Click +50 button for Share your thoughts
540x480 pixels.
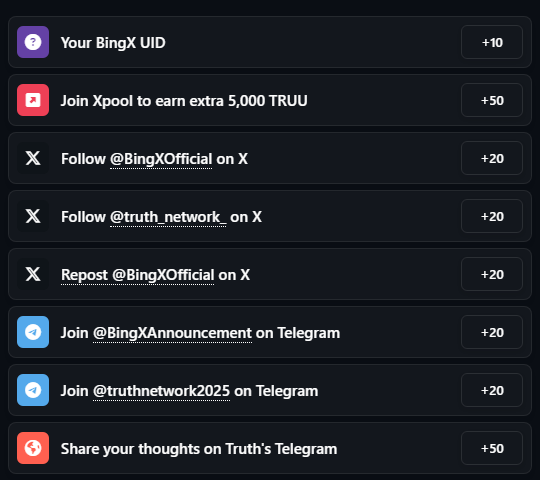(492, 448)
